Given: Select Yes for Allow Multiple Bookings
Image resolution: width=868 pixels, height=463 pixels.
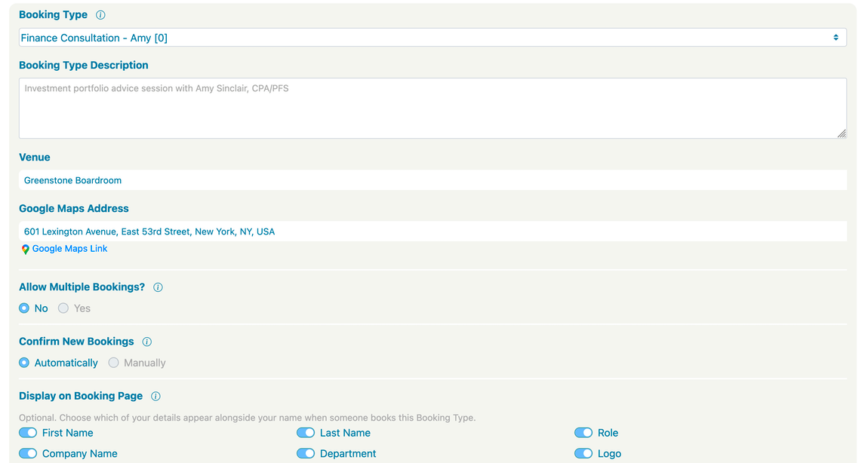Looking at the screenshot, I should click(63, 308).
